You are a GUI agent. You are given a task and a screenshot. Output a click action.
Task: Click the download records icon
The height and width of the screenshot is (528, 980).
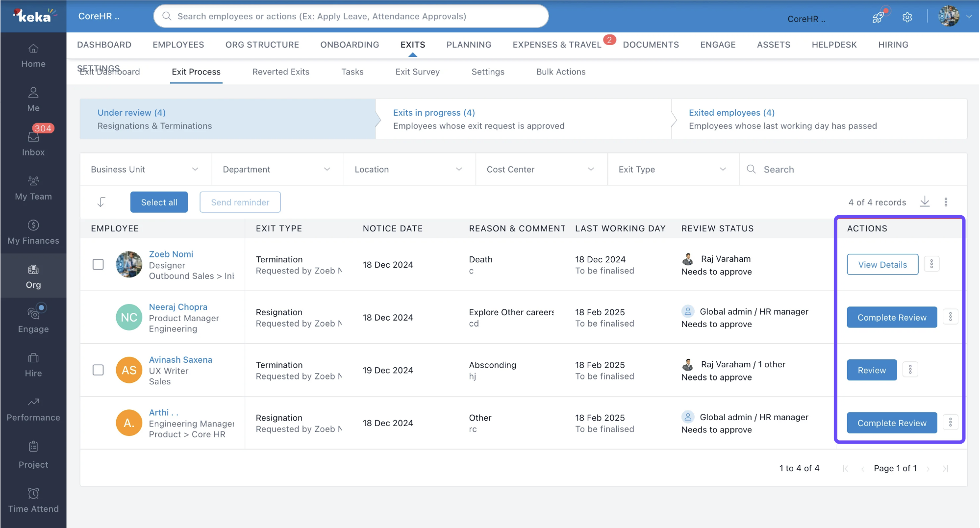[x=925, y=201]
